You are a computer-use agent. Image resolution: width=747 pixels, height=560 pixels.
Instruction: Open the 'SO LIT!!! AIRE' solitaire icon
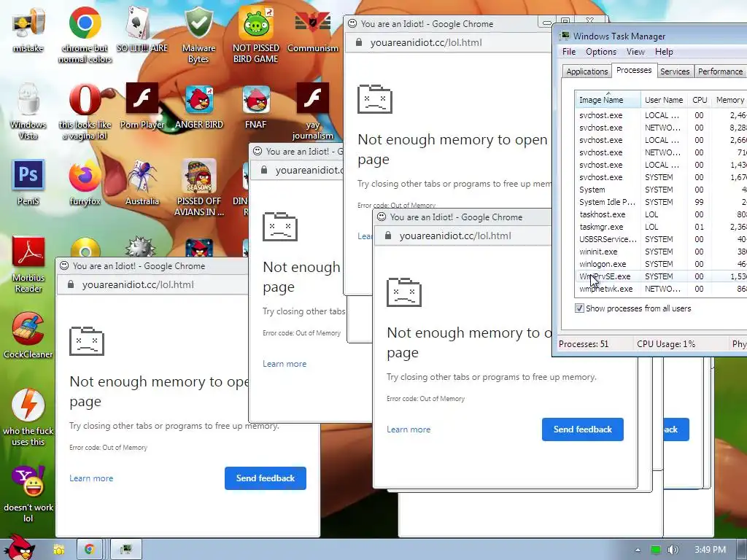(142, 29)
